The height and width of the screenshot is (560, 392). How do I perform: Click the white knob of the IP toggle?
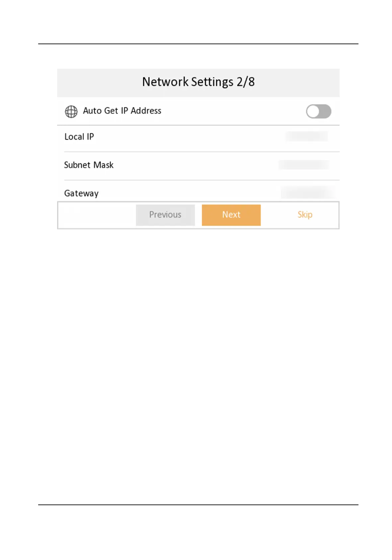313,112
